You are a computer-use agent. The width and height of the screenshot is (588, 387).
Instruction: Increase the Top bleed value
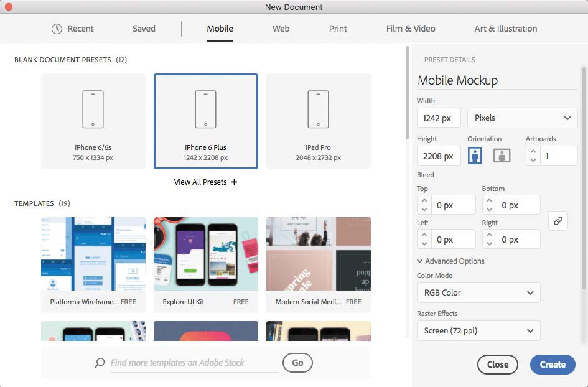click(x=424, y=200)
